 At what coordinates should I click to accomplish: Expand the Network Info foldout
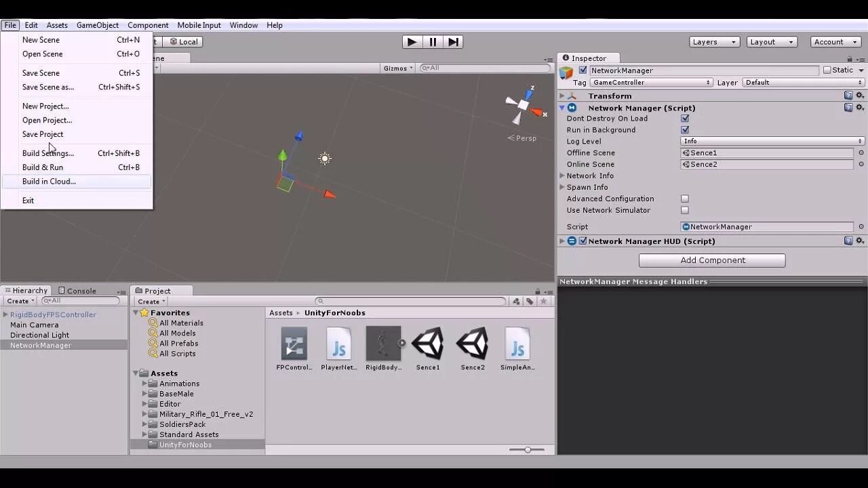562,176
